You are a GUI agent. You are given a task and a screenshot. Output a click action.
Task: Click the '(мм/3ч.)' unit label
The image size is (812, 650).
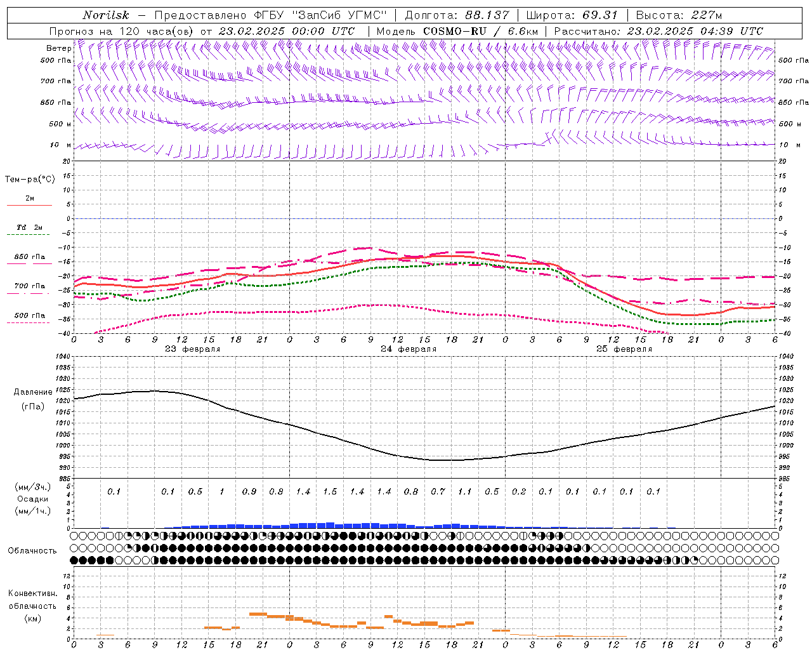33,487
